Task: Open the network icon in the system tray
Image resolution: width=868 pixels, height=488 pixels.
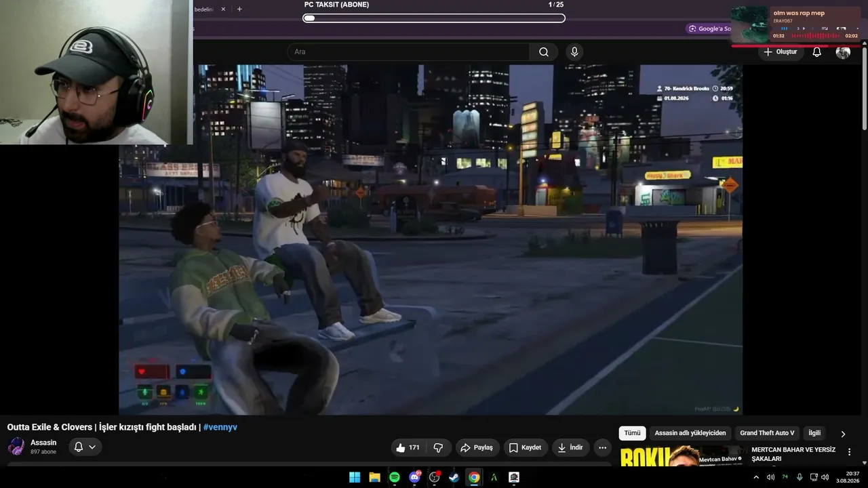Action: 814,477
